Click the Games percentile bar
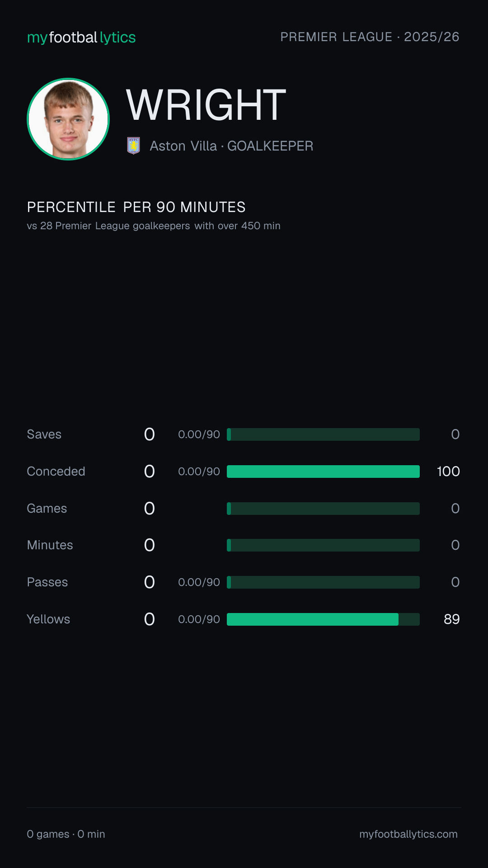488x868 pixels. click(323, 509)
